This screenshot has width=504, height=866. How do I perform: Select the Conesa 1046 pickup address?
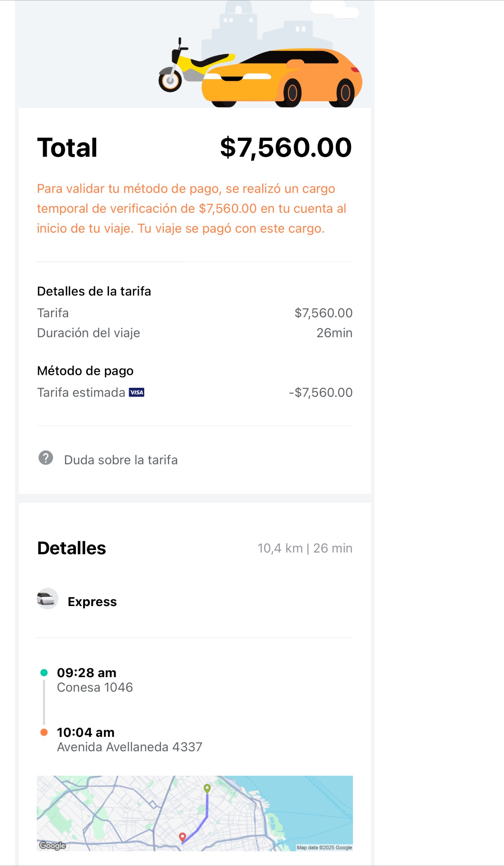pos(95,688)
